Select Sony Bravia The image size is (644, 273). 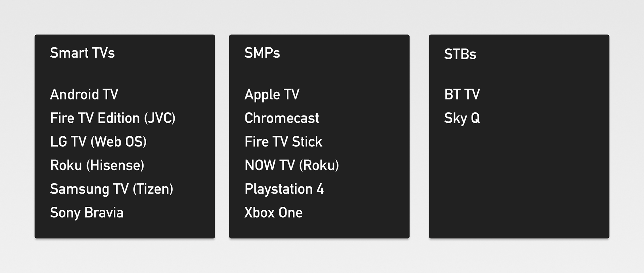pyautogui.click(x=87, y=213)
